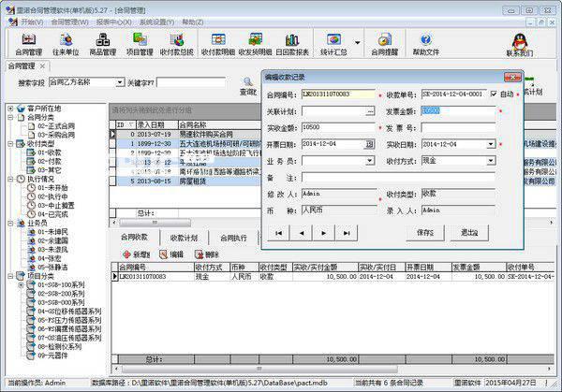Open 帮助文件 toolbar icon
The image size is (562, 392).
point(426,44)
